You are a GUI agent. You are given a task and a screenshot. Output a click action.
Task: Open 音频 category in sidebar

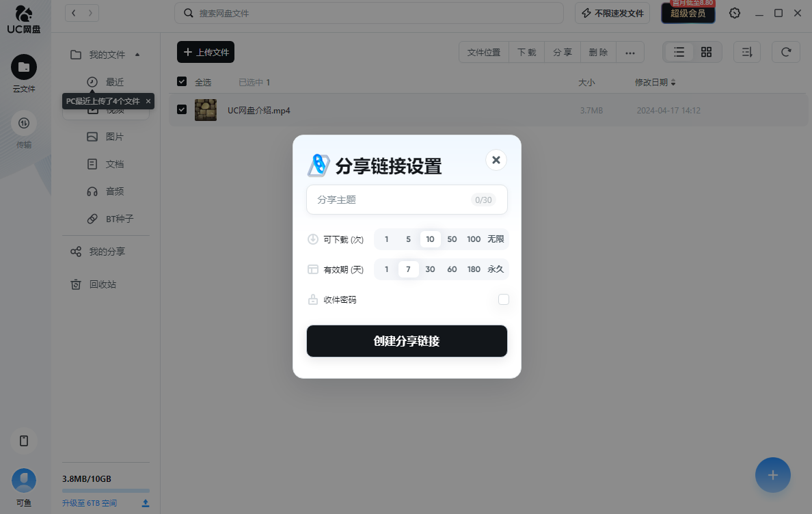coord(106,191)
